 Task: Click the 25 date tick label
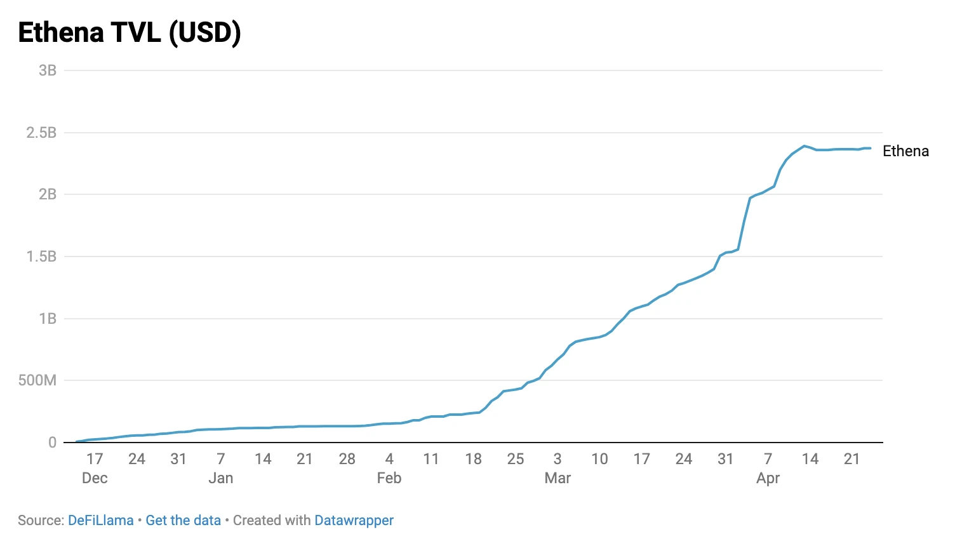(x=516, y=459)
